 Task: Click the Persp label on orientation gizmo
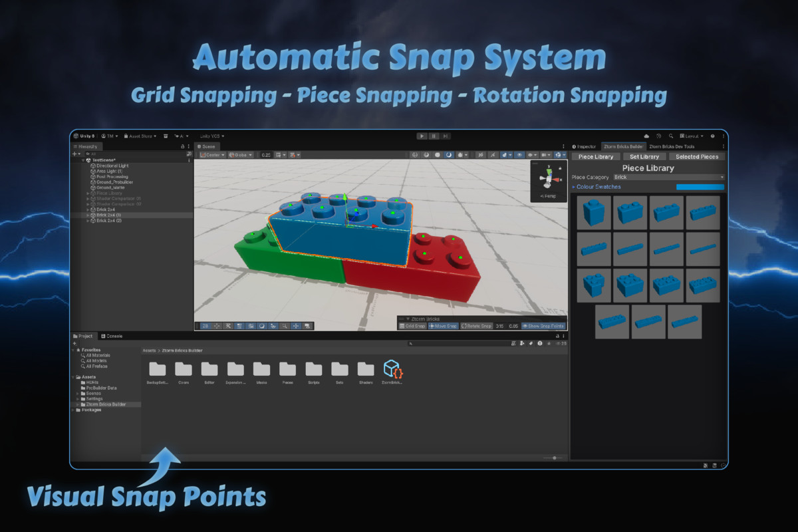pyautogui.click(x=549, y=196)
